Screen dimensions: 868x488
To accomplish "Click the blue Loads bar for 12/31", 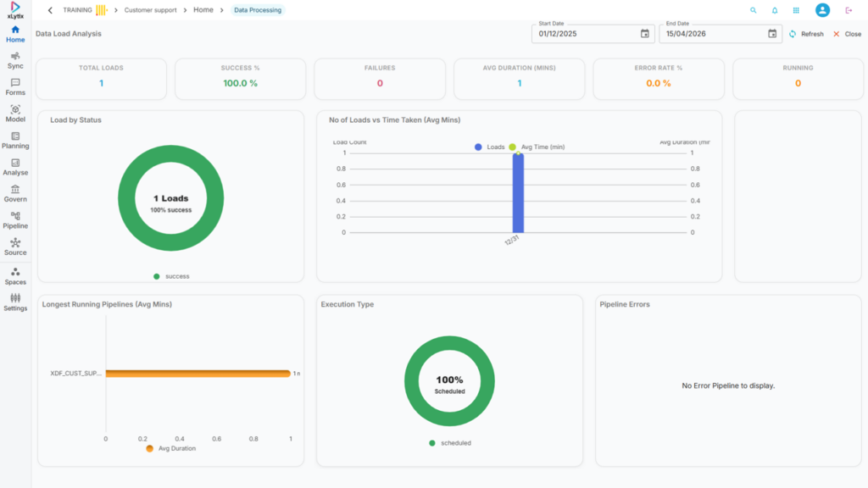I will (518, 193).
